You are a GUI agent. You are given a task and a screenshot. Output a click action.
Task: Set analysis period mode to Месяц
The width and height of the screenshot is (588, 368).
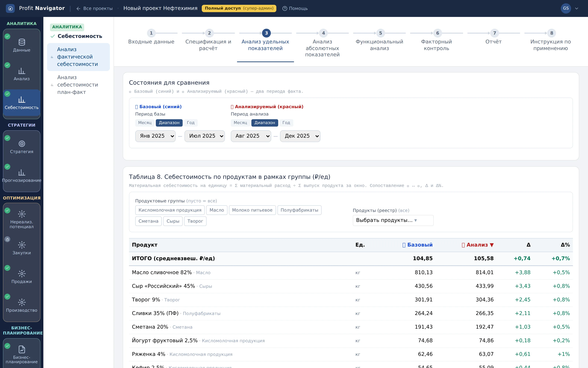pyautogui.click(x=240, y=123)
